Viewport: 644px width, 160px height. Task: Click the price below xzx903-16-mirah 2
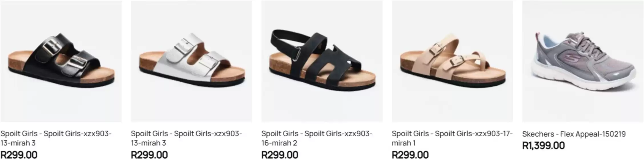click(x=280, y=155)
